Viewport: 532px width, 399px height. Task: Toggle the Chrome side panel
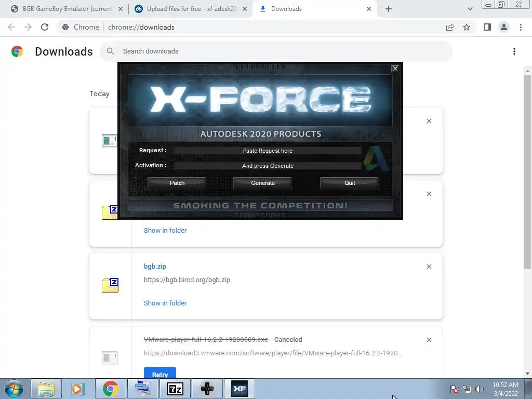487,27
